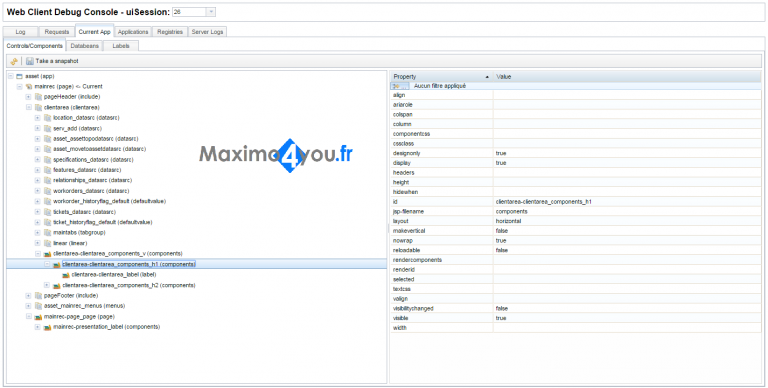Switch to the Databeans sub-tab

click(x=85, y=46)
